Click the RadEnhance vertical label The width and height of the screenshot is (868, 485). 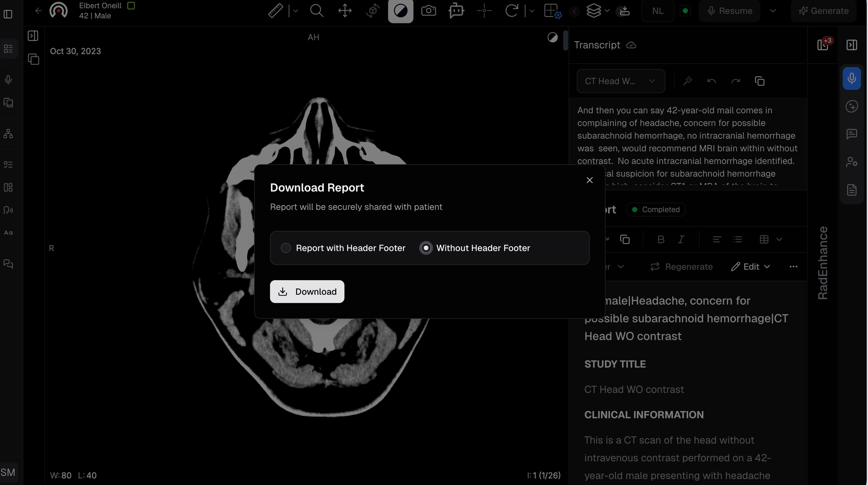(823, 263)
